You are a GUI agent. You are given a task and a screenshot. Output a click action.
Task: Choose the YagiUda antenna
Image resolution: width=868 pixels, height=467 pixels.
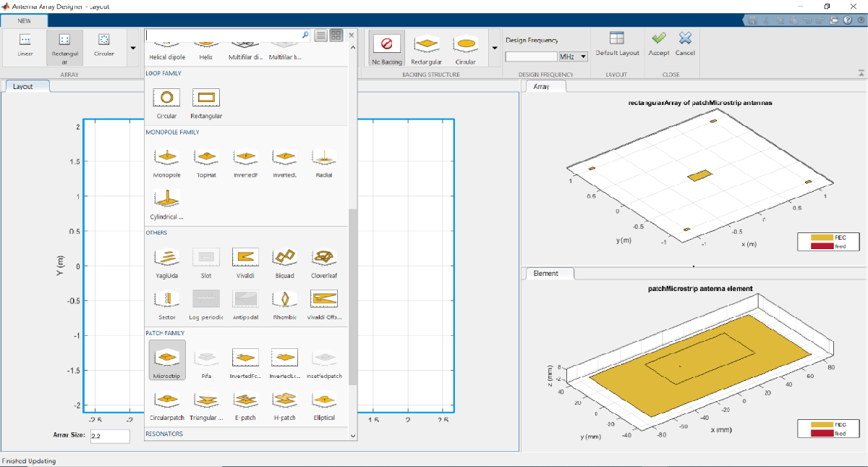click(x=167, y=262)
